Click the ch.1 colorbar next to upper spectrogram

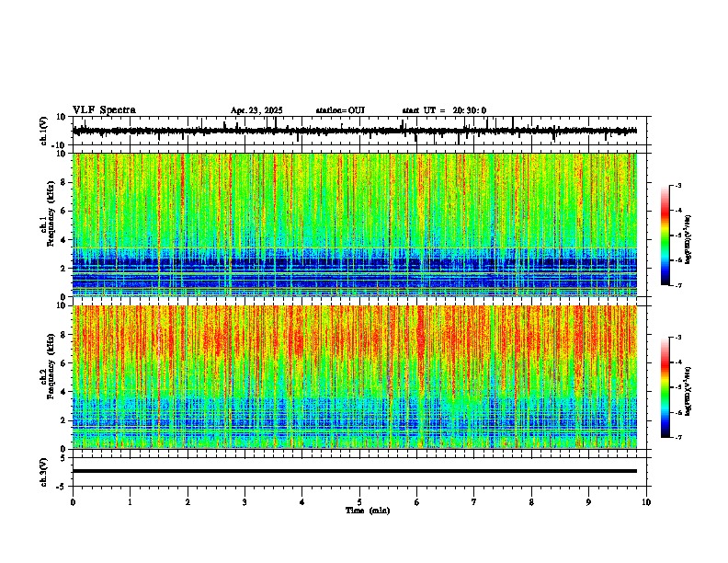pyautogui.click(x=665, y=236)
